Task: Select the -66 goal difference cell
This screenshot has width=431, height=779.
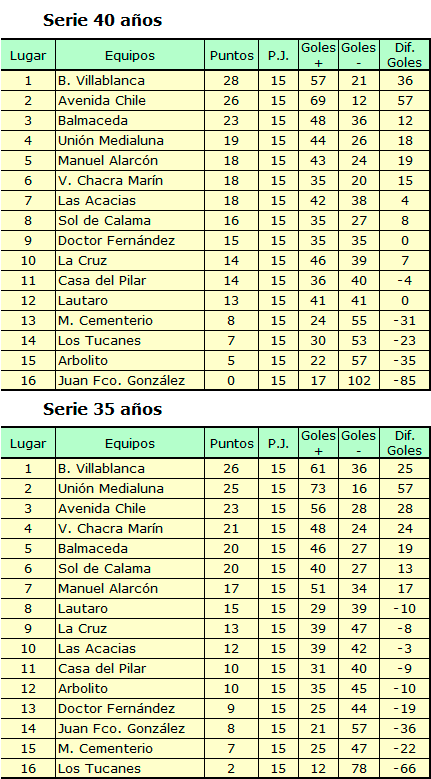Action: (x=405, y=769)
